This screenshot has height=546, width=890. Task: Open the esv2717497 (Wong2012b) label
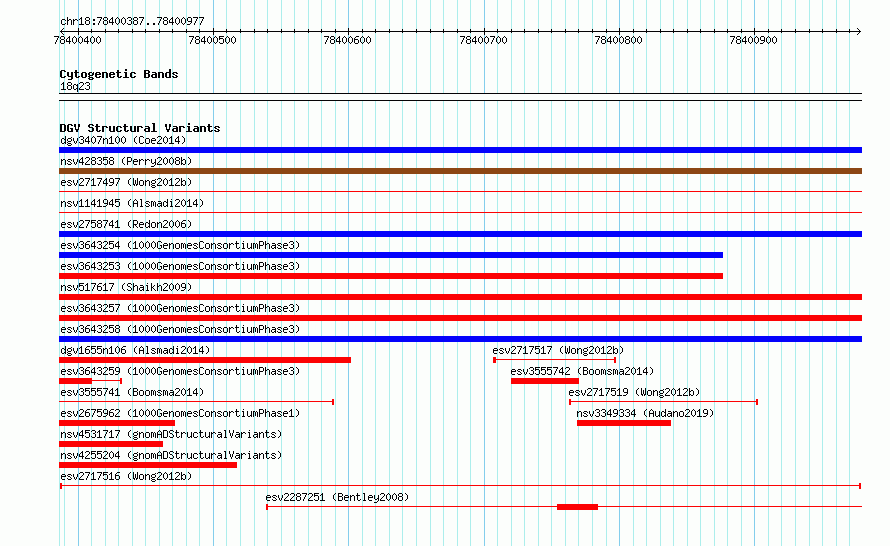tap(126, 182)
